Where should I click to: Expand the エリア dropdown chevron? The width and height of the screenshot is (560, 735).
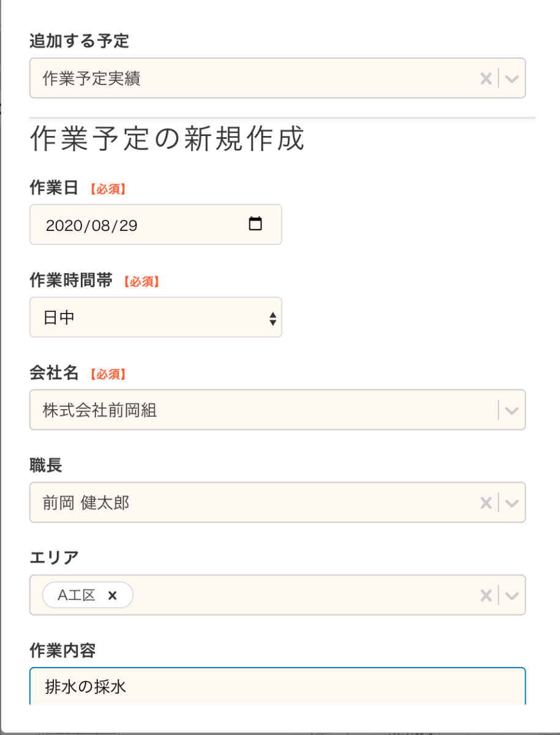pos(512,595)
